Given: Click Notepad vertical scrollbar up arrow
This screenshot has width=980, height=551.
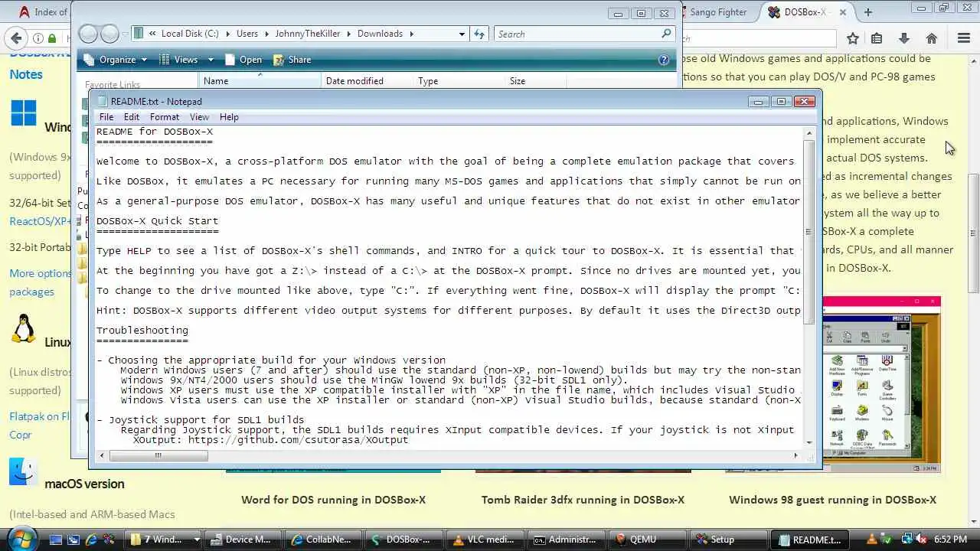Looking at the screenshot, I should coord(809,133).
